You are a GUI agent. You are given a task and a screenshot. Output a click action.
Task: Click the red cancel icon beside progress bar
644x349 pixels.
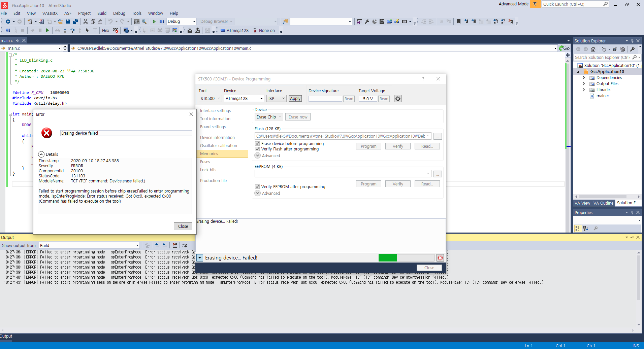[440, 258]
